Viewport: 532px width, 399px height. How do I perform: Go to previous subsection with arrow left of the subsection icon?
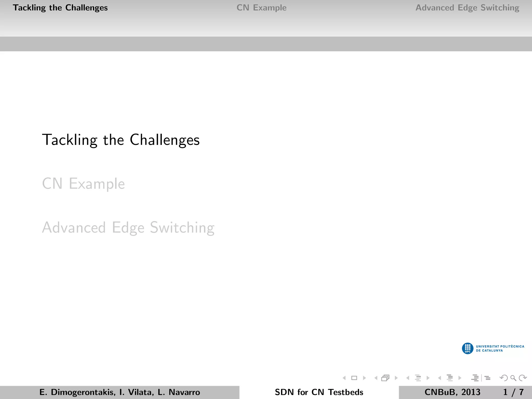pos(408,378)
